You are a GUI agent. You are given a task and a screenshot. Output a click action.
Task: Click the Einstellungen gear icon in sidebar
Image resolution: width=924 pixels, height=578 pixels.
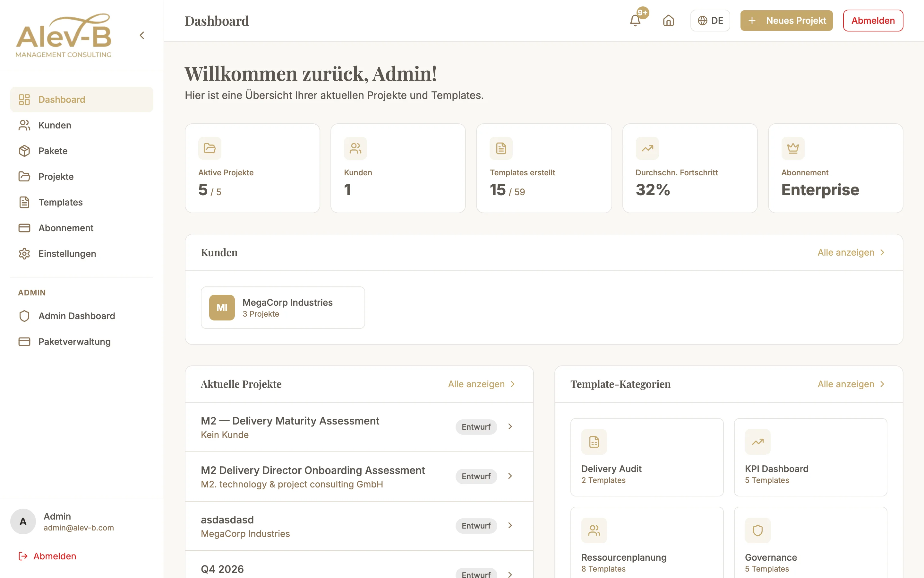[24, 253]
